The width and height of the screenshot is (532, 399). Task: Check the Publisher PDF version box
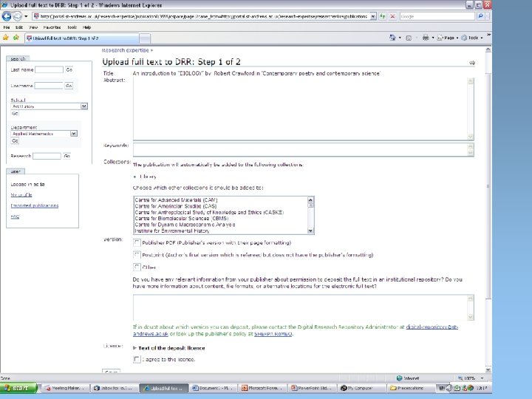(137, 242)
